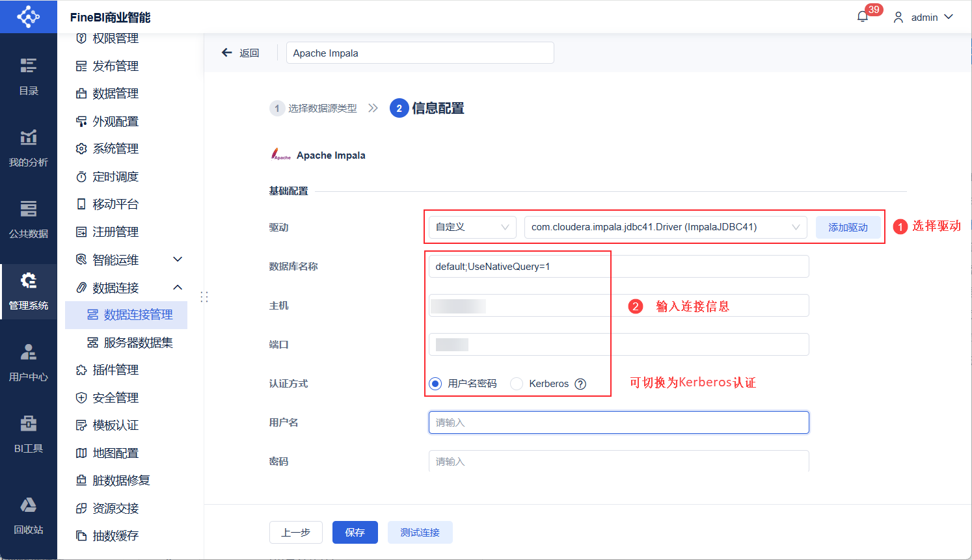Click the 测试连接 test connection button
Screen dimensions: 972x560
pyautogui.click(x=420, y=532)
